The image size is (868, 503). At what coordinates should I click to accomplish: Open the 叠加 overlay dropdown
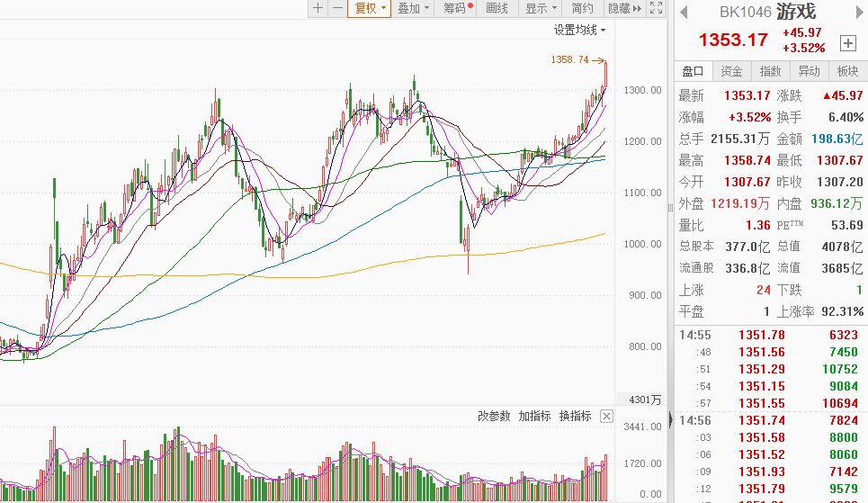tap(414, 8)
